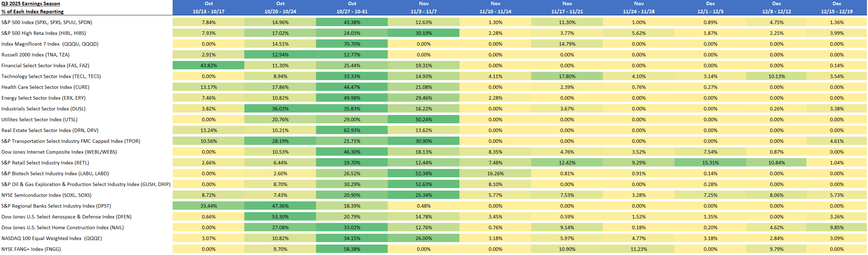868x255 pixels.
Task: Select the 70.70% Magnificent 7 cell
Action: coord(352,44)
